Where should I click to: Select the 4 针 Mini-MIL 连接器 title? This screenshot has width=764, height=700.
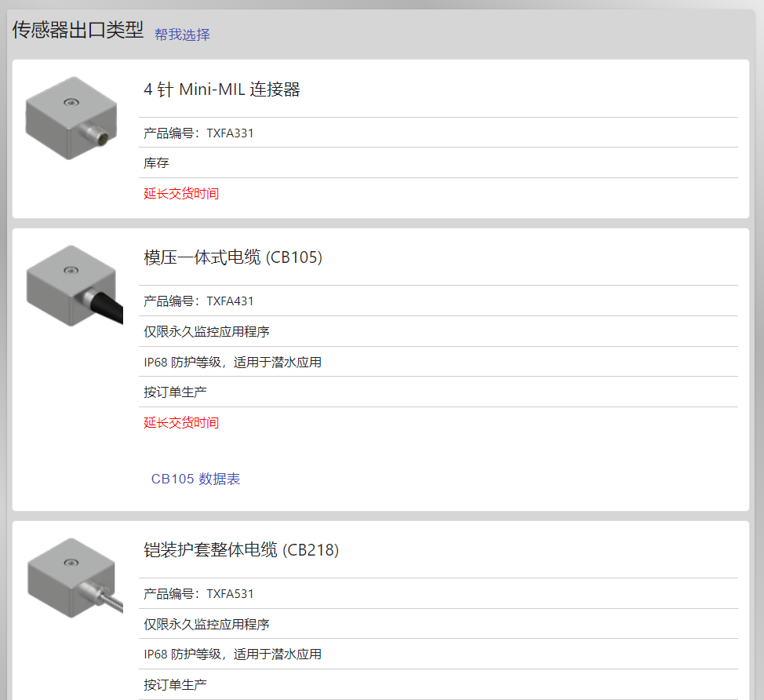click(222, 89)
